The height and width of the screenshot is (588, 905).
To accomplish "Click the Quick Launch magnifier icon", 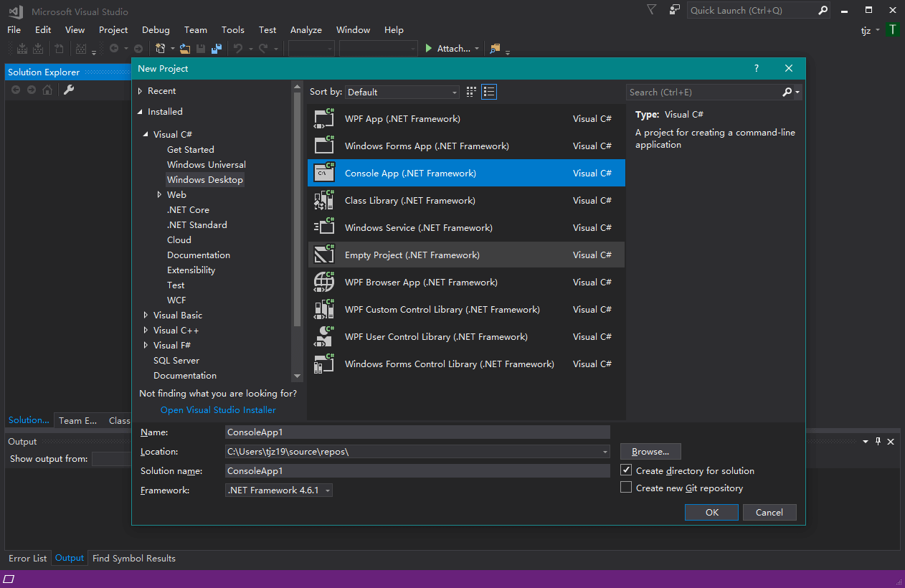I will [x=823, y=11].
